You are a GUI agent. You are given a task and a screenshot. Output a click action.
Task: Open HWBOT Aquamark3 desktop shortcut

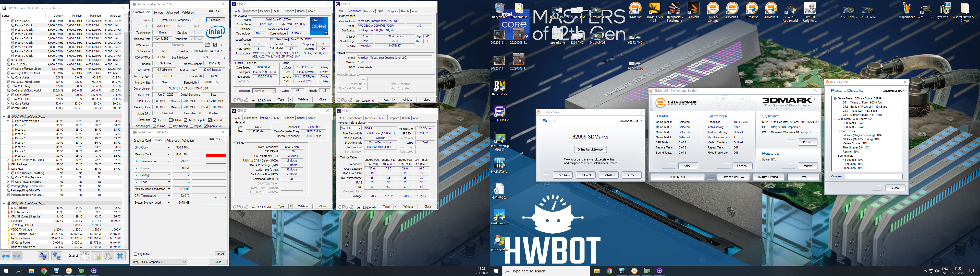pyautogui.click(x=790, y=12)
